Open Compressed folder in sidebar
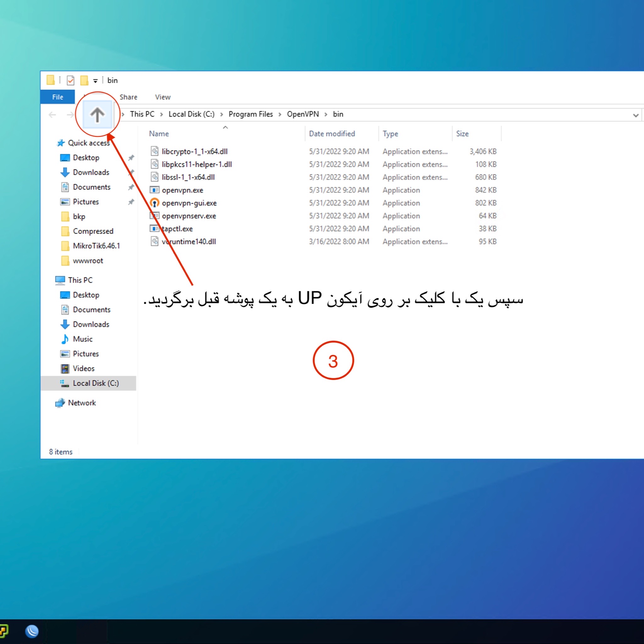 point(93,231)
